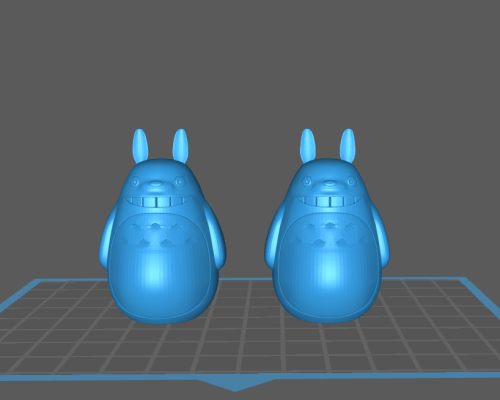The image size is (500, 400).
Task: Click the nose of the right Totoro
Action: click(329, 183)
